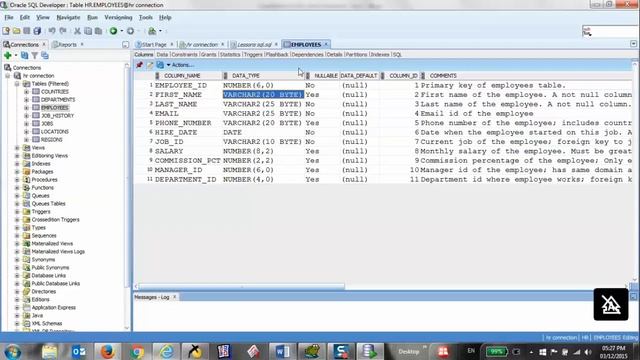Click the Edit pencil icon above columns
640x360 pixels.
click(x=150, y=65)
